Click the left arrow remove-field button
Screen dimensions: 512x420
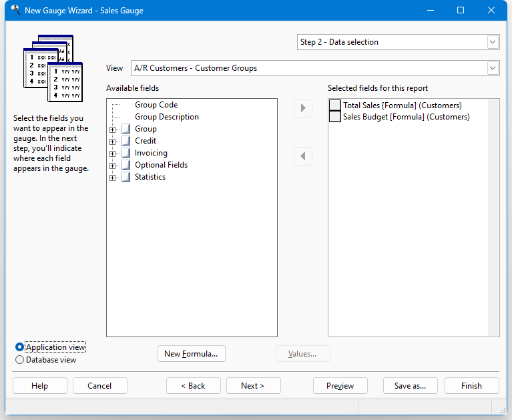(x=302, y=156)
